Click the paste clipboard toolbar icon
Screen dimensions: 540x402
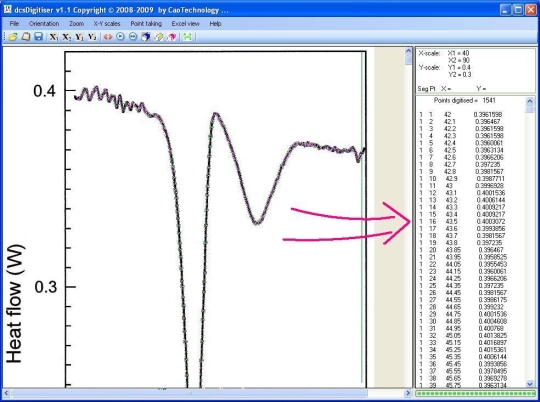click(x=26, y=37)
